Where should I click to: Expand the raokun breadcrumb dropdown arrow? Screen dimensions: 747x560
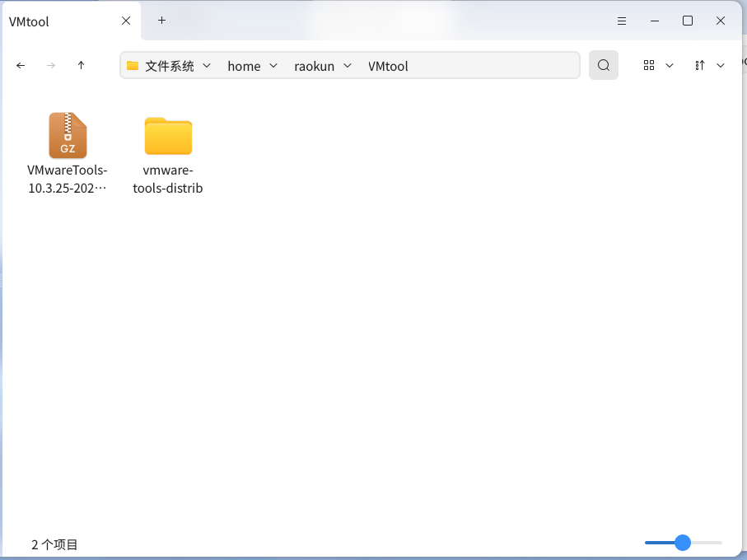click(348, 65)
